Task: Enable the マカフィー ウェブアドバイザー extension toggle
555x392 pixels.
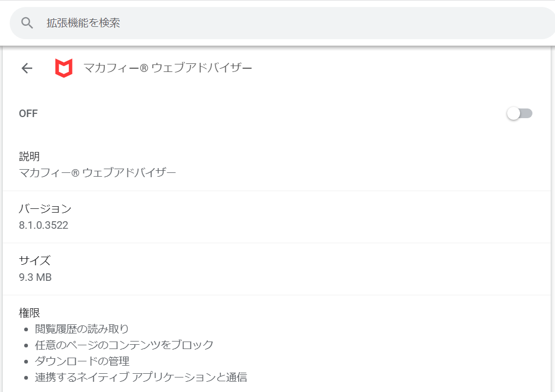Action: [519, 113]
